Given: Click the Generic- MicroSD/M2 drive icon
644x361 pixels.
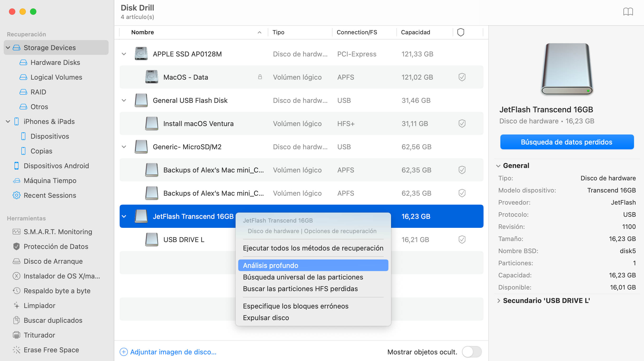Looking at the screenshot, I should coord(141,147).
